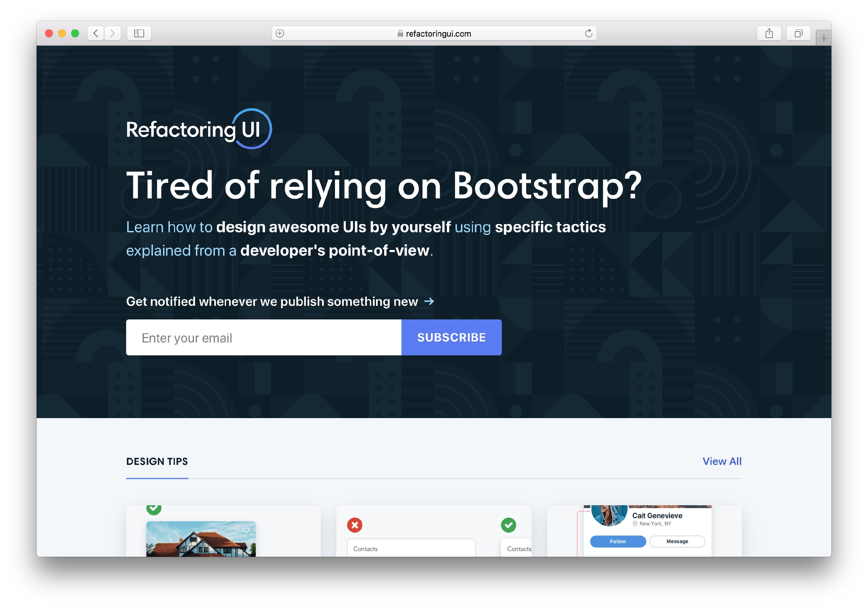Open the Share menu in Safari toolbar
The width and height of the screenshot is (868, 609).
click(x=769, y=33)
